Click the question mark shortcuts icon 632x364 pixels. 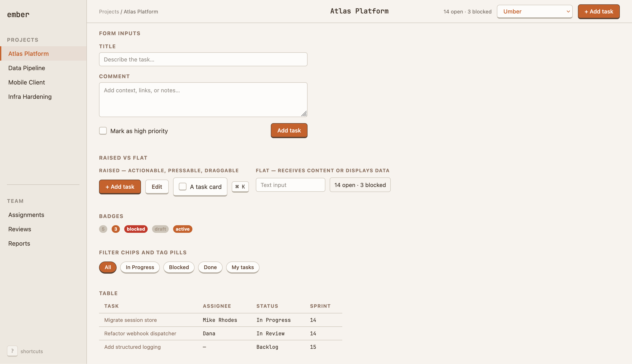pyautogui.click(x=12, y=351)
